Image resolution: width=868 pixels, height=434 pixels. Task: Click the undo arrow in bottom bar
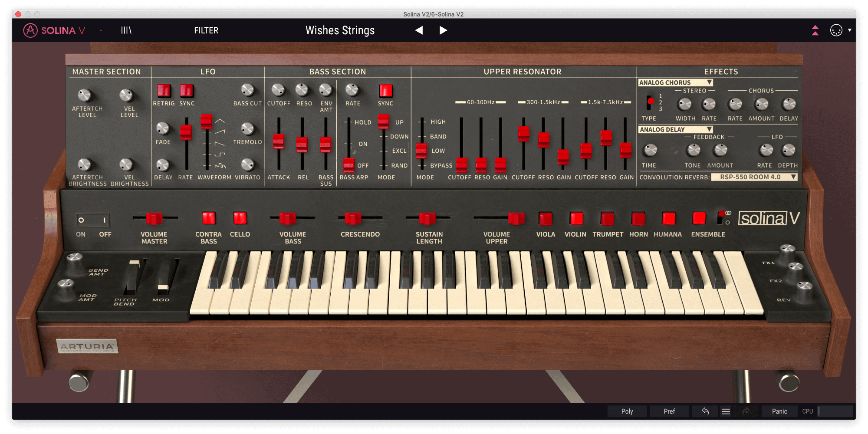click(x=705, y=411)
